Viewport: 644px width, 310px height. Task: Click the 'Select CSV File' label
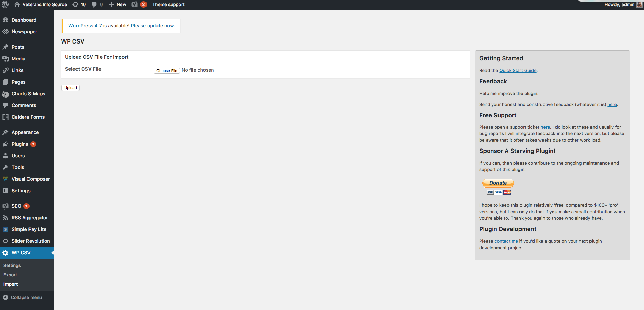(83, 69)
